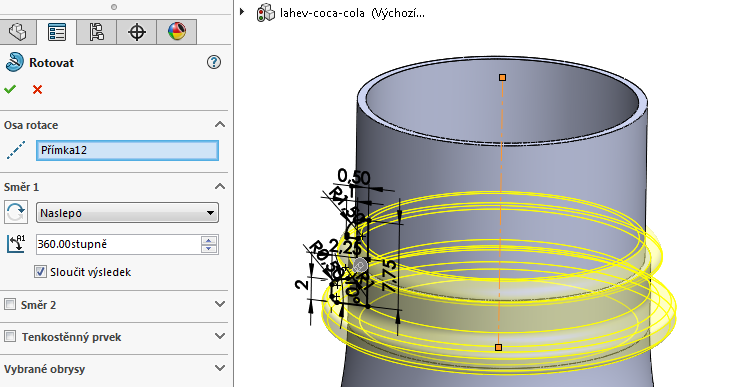
Task: Click the panel drag handle dot
Action: [x=114, y=7]
